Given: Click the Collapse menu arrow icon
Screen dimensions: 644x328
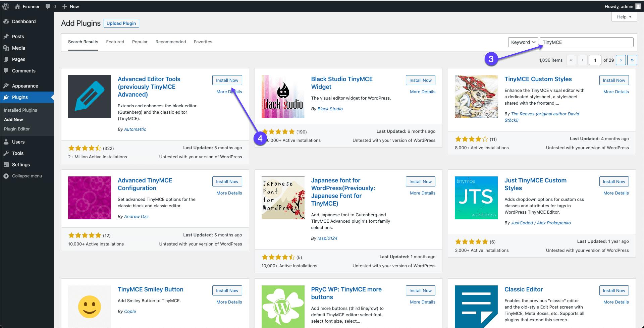Looking at the screenshot, I should tap(6, 176).
